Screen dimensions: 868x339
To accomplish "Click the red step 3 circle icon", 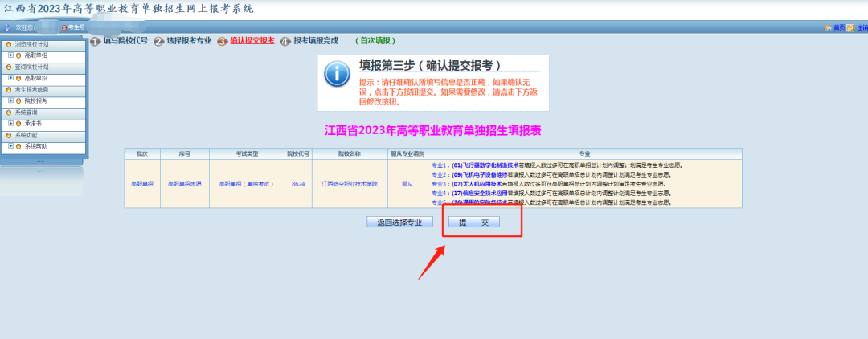I will pyautogui.click(x=223, y=41).
